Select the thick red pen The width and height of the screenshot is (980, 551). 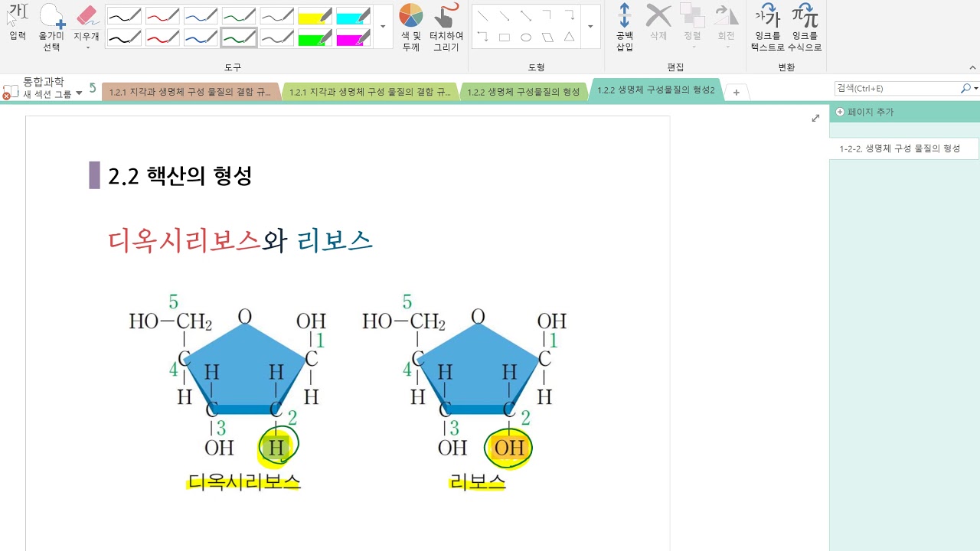click(x=162, y=37)
